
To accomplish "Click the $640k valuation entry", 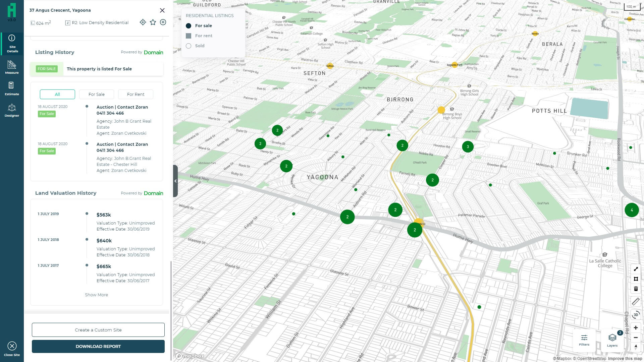I will tap(104, 241).
